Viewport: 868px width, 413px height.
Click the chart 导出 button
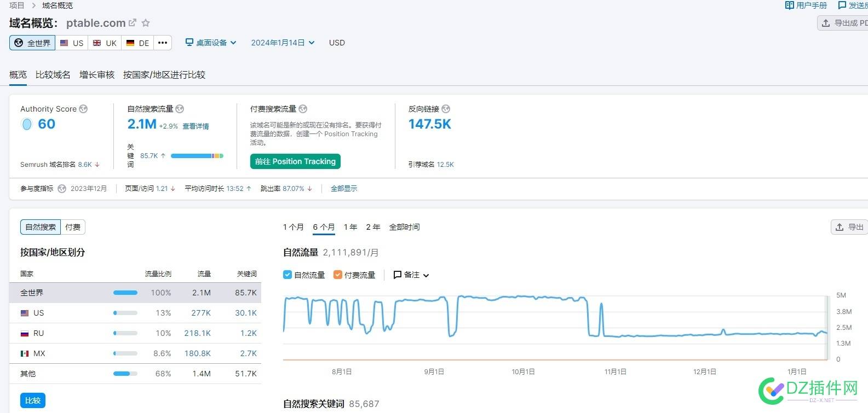pyautogui.click(x=849, y=227)
